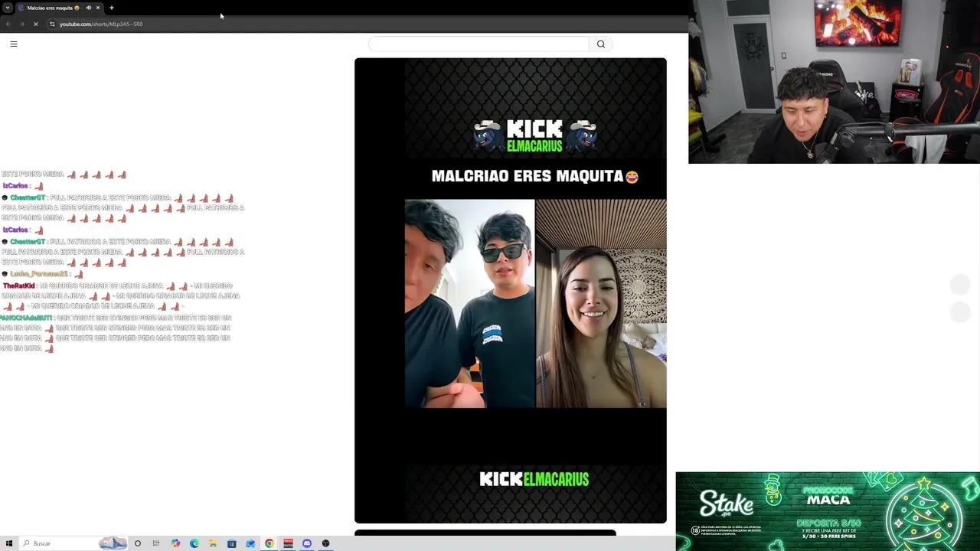This screenshot has width=980, height=551.
Task: Open the YouTube hamburger guide menu
Action: [x=13, y=44]
